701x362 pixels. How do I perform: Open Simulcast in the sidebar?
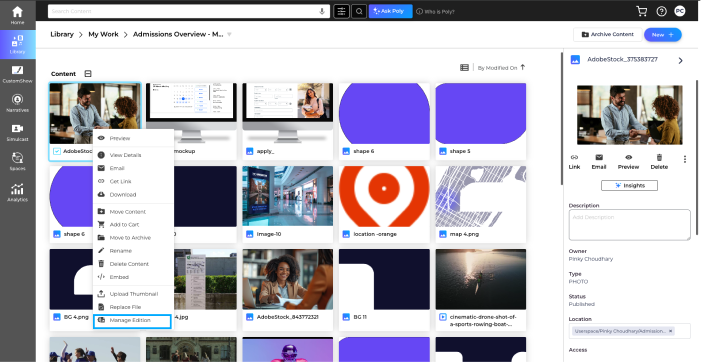point(17,132)
